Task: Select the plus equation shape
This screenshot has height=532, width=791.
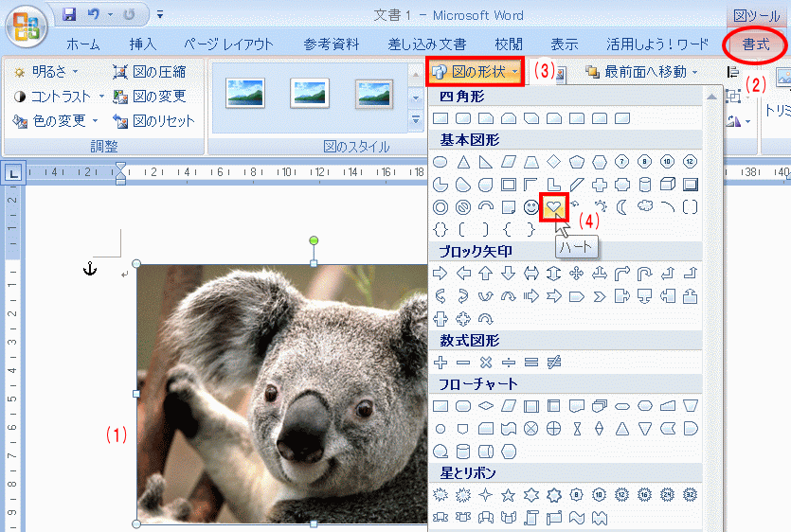Action: click(x=440, y=362)
